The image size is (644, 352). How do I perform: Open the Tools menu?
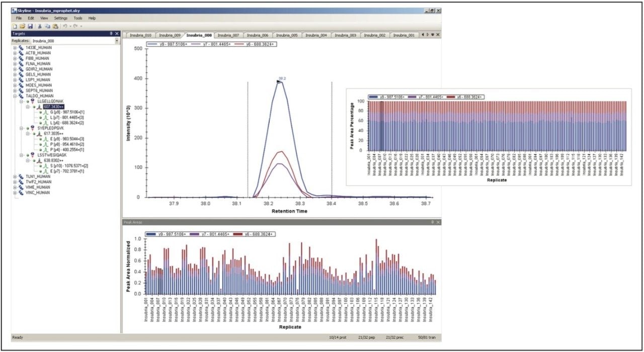tap(77, 18)
